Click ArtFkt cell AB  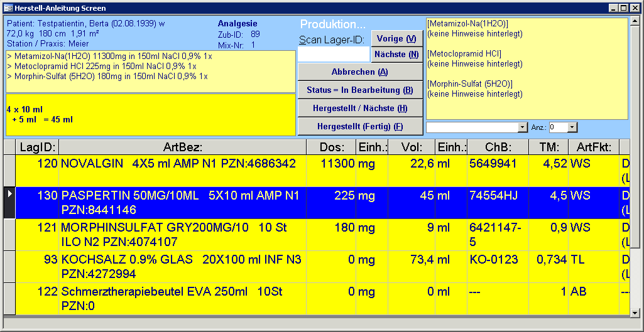[594, 299]
